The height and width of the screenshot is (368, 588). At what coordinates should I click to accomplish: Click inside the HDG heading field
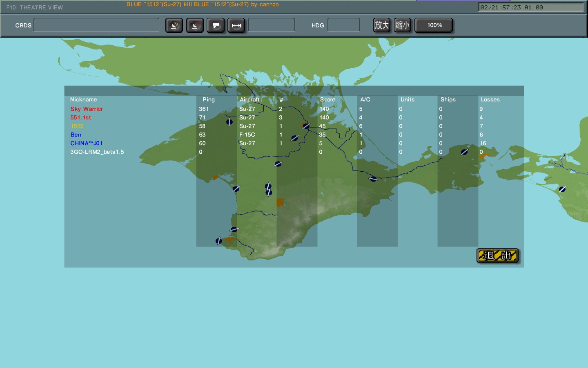pos(343,25)
